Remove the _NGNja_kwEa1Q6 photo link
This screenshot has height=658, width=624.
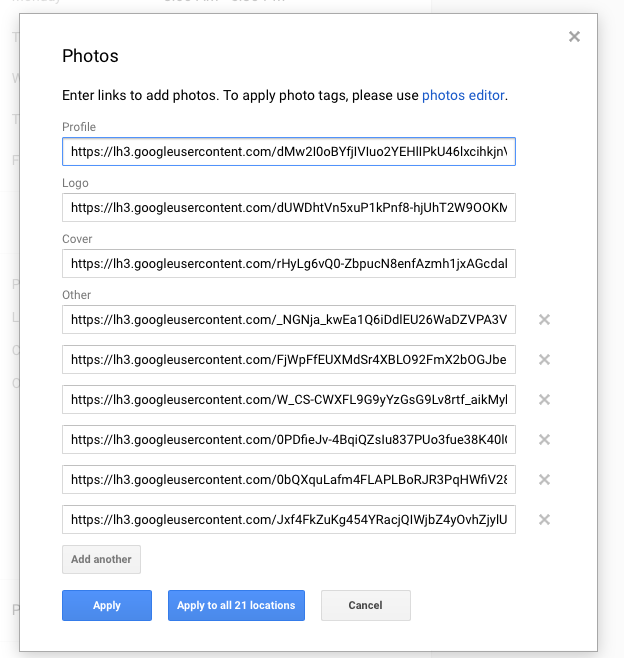(544, 319)
